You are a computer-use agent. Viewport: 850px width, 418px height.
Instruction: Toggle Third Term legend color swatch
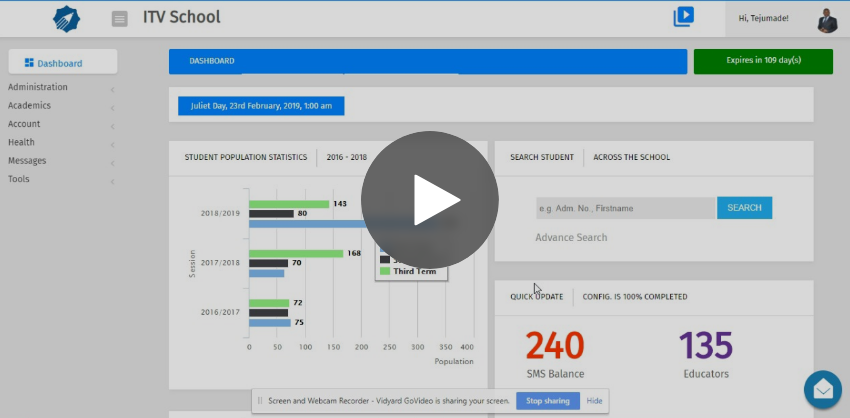point(384,271)
